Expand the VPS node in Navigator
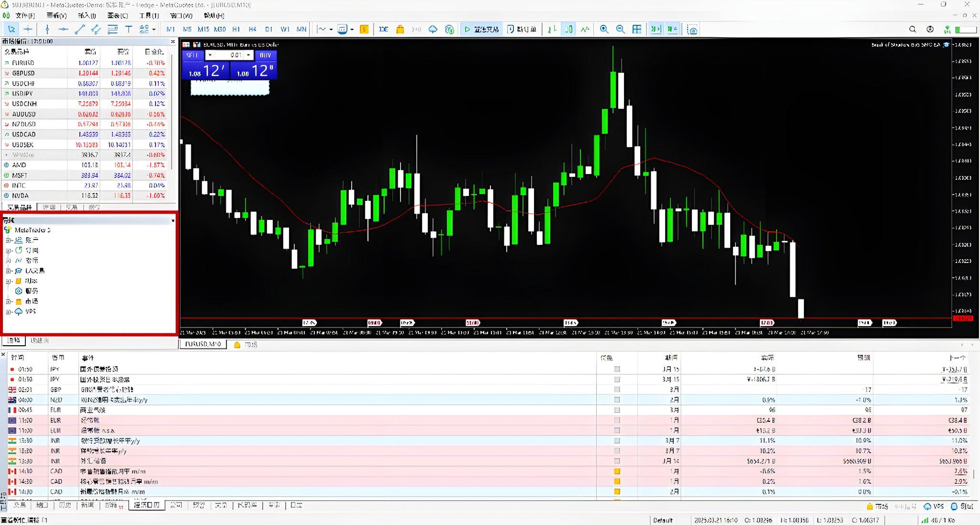Screen dimensions: 980x525 click(8, 311)
